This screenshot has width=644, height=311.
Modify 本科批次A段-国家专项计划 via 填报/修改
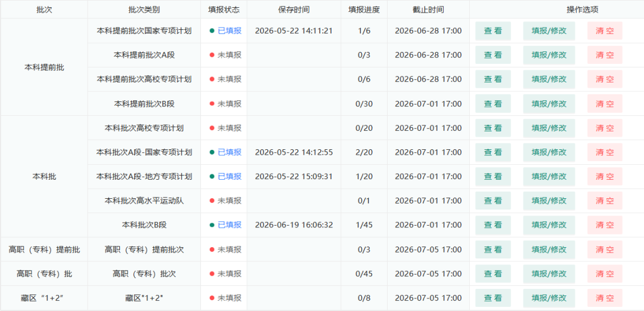[x=549, y=152]
